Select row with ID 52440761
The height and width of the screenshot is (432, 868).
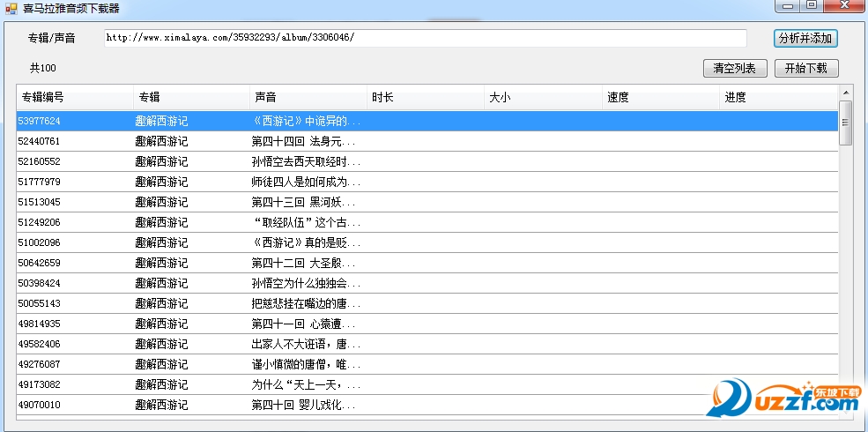click(x=427, y=141)
